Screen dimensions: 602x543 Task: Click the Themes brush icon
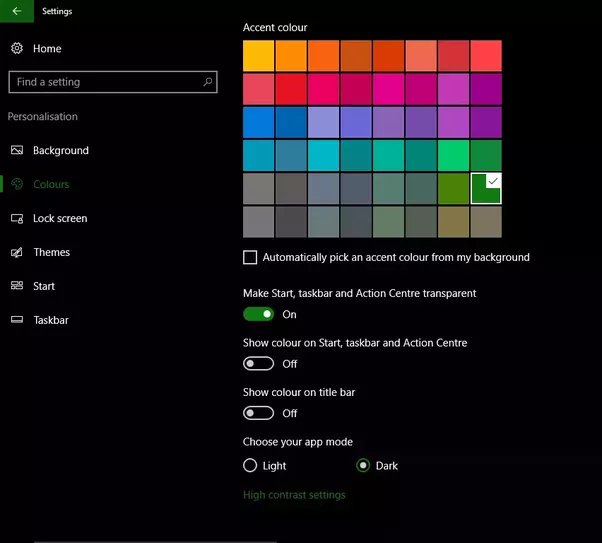17,252
